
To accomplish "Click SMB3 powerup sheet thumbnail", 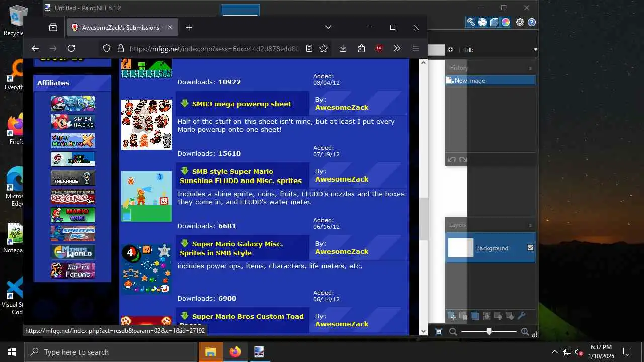I will (x=146, y=124).
